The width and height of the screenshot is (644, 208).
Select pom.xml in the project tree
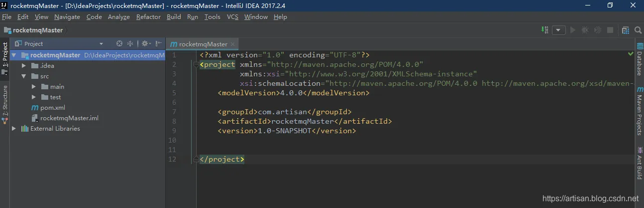click(53, 108)
